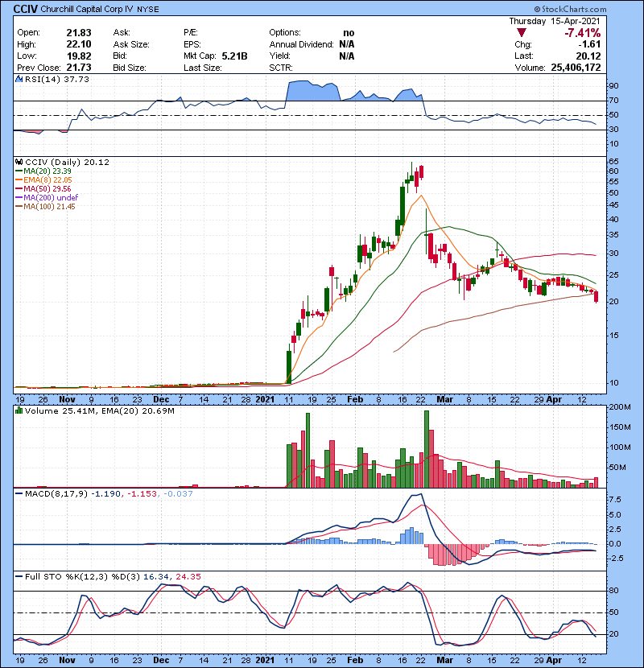Image resolution: width=644 pixels, height=668 pixels.
Task: Click the EMA(8) 22.05 legend text
Action: 47,180
